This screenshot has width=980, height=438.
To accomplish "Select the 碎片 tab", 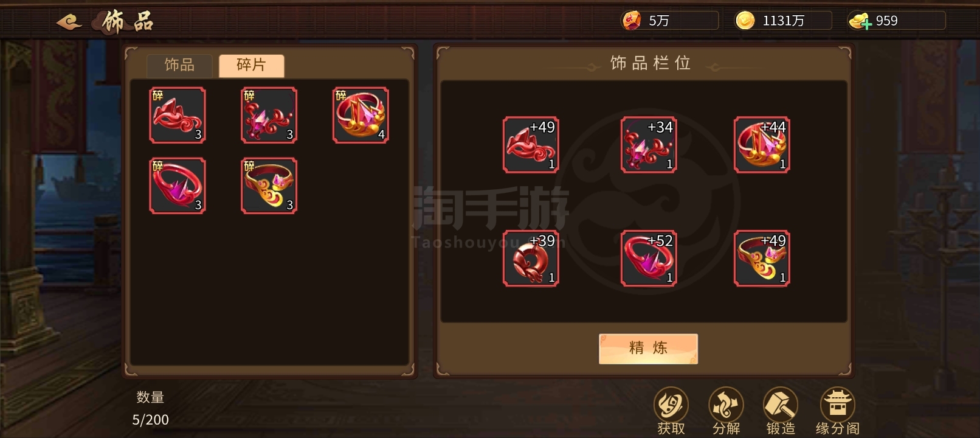I will tap(252, 65).
